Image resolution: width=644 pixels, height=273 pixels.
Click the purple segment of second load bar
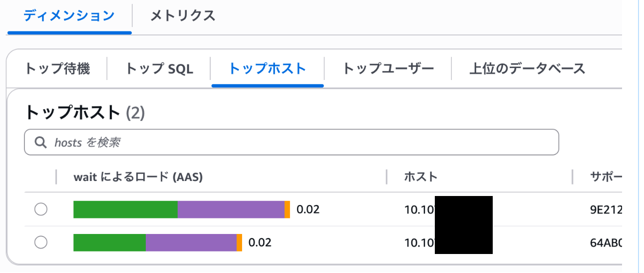tap(191, 242)
